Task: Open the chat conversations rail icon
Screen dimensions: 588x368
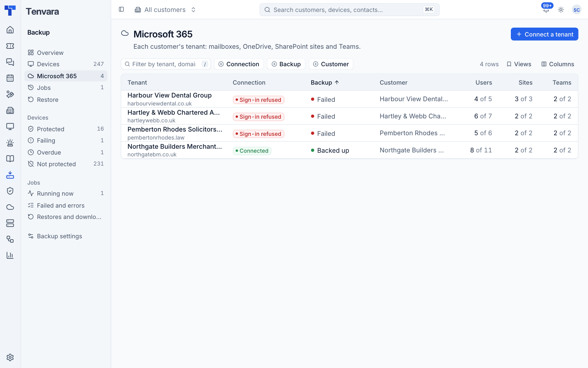Action: point(10,62)
